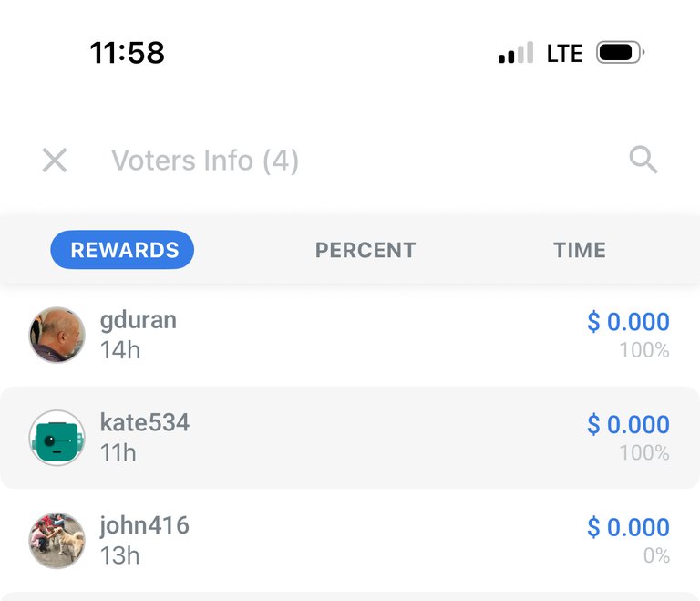Tap john416's 0% vote percentage
The width and height of the screenshot is (700, 601).
[x=656, y=556]
